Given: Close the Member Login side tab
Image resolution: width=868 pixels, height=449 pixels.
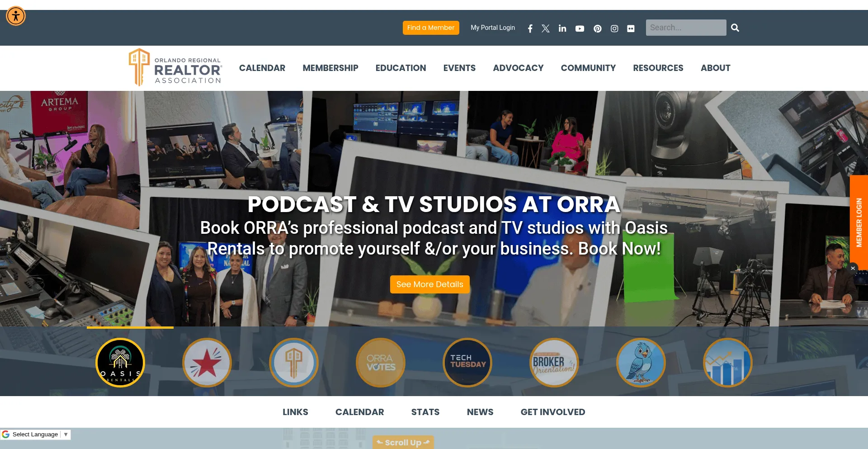Looking at the screenshot, I should (853, 268).
